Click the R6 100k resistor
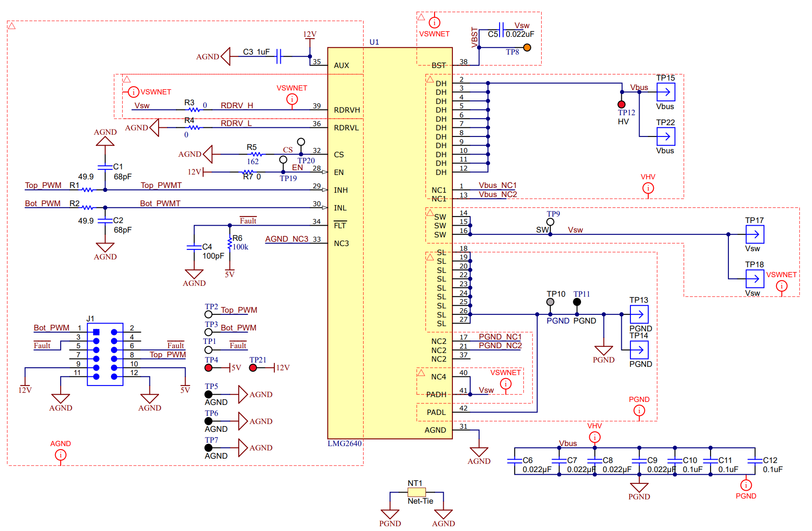Screen dimensions: 812x531 pyautogui.click(x=230, y=244)
